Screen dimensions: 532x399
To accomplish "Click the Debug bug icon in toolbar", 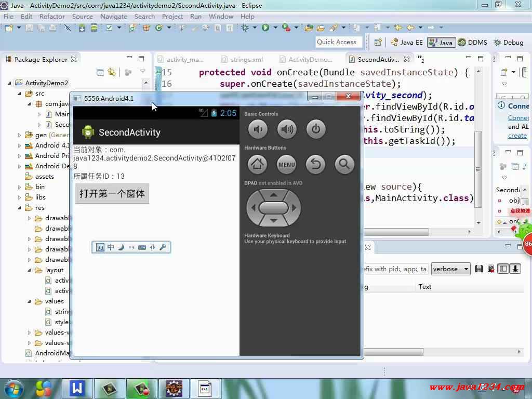I will pos(245,28).
